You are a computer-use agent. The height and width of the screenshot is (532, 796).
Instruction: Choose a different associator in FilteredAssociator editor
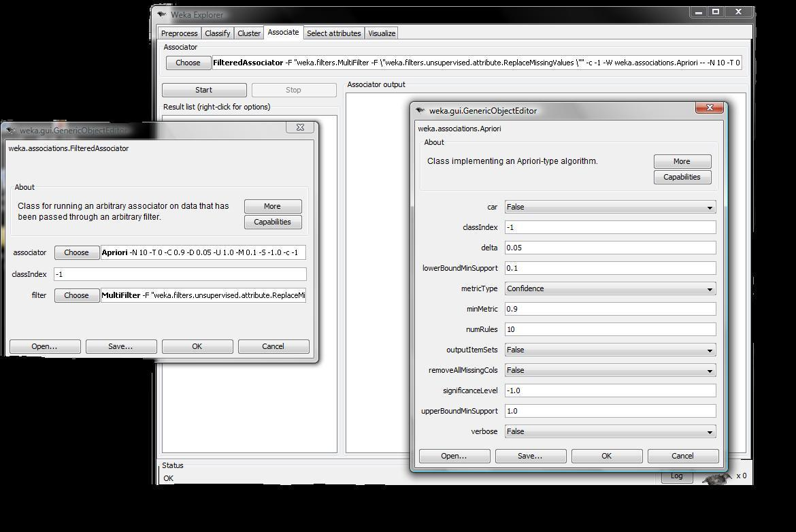(77, 252)
